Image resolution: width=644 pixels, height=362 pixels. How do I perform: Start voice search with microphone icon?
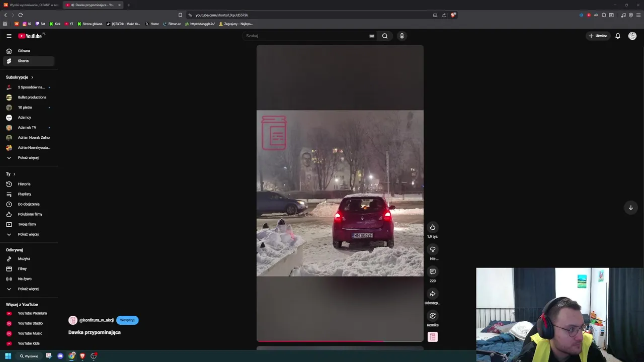[x=401, y=36]
